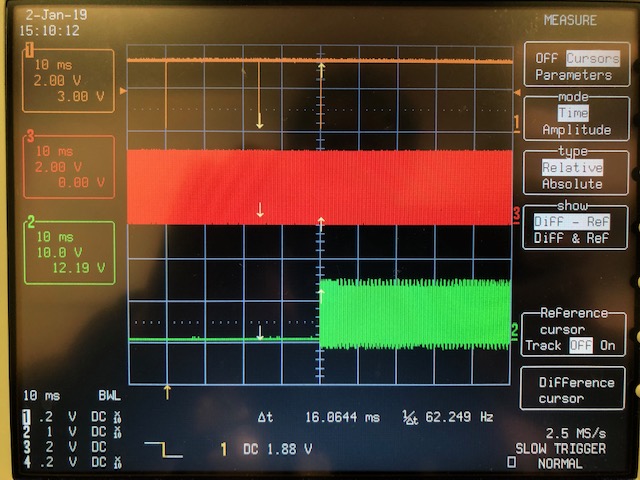Click the falling edge trigger slope icon
640x480 pixels.
pyautogui.click(x=163, y=449)
